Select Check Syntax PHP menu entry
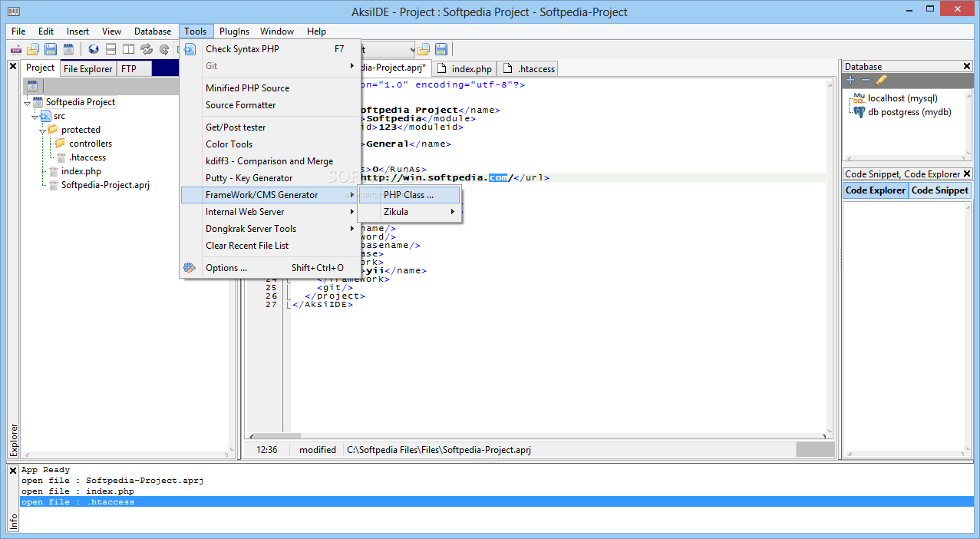This screenshot has height=539, width=980. (270, 49)
